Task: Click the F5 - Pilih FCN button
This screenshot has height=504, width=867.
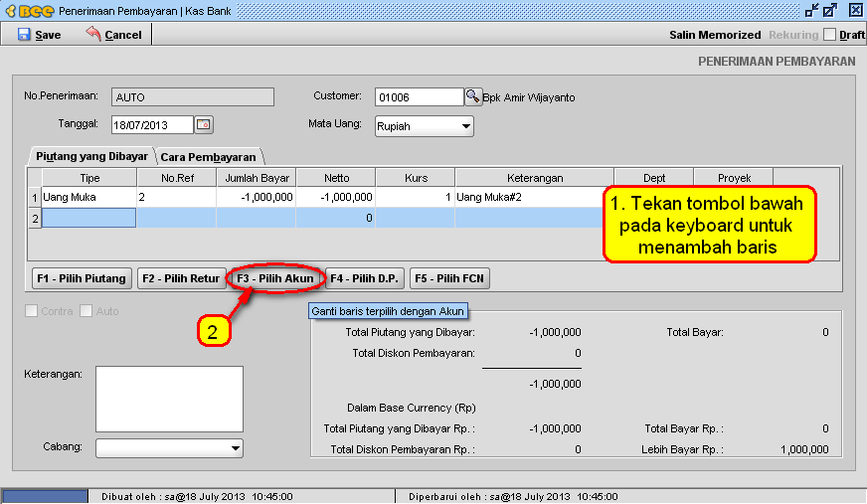Action: 449,278
